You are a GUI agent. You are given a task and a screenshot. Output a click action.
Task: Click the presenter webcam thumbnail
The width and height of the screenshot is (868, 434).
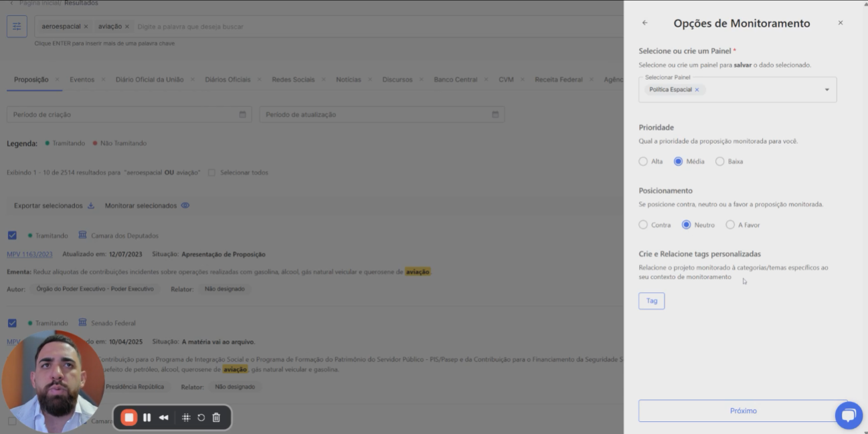coord(53,381)
